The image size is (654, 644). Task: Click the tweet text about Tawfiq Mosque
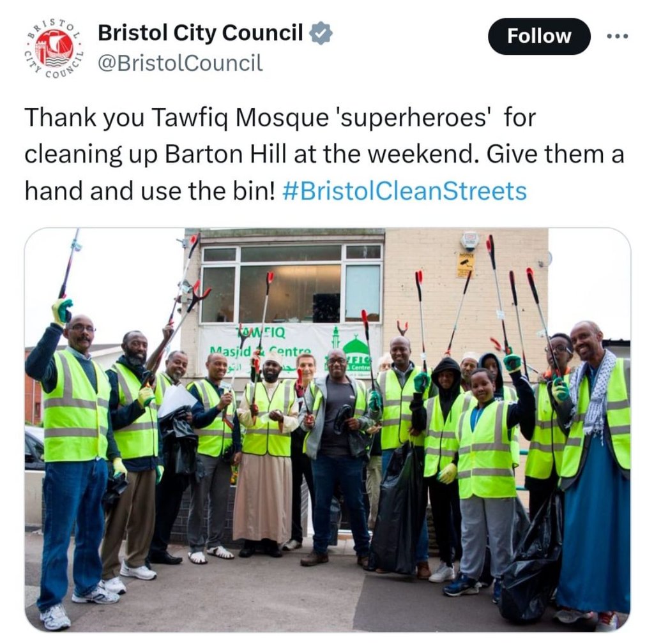point(324,154)
